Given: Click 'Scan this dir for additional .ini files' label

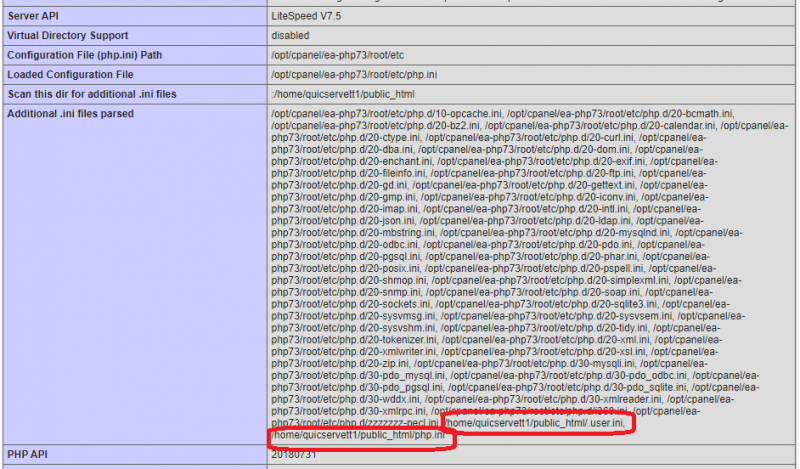Looking at the screenshot, I should (x=92, y=94).
